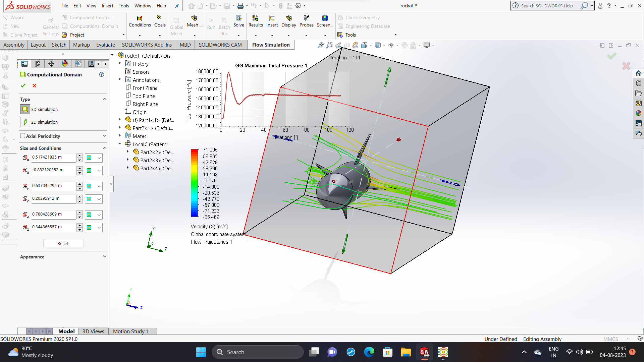
Task: Click the velocity color legend bar
Action: click(x=194, y=183)
